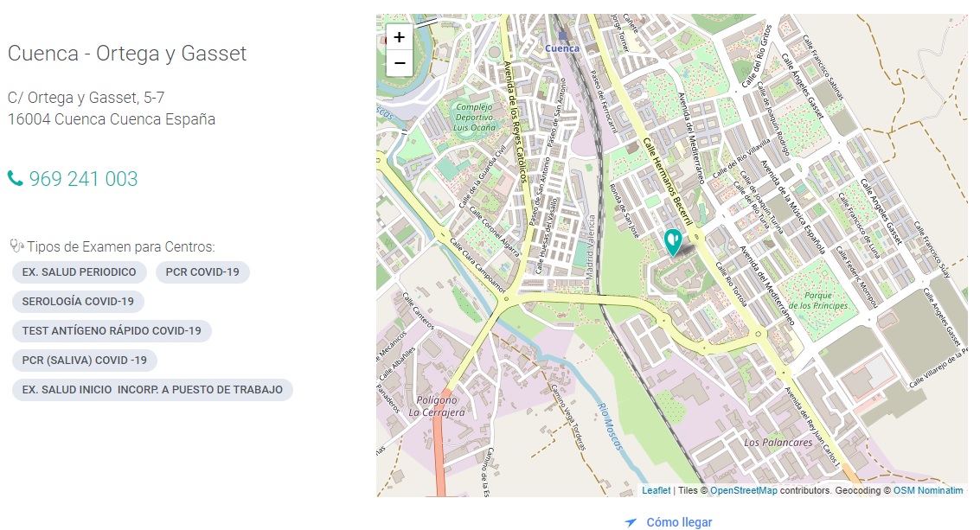Open the OpenStreetMap attribution link
This screenshot has width=980, height=530.
pyautogui.click(x=743, y=490)
